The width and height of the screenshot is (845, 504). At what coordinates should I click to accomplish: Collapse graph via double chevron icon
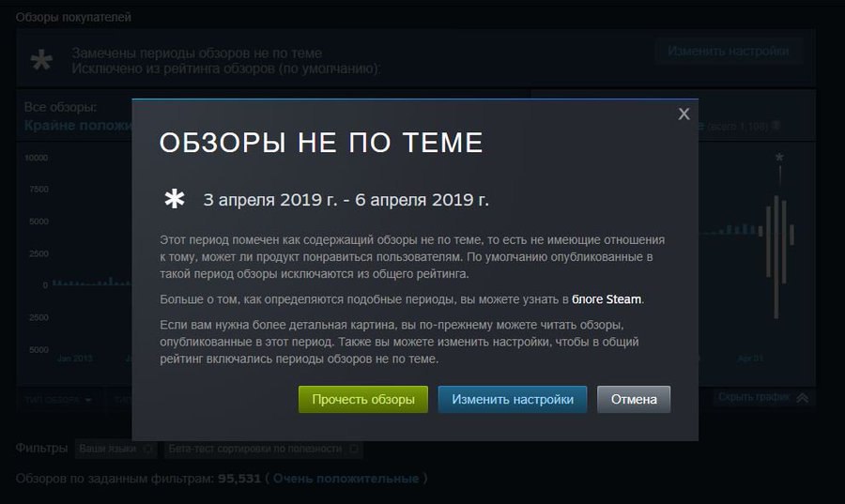coord(803,398)
